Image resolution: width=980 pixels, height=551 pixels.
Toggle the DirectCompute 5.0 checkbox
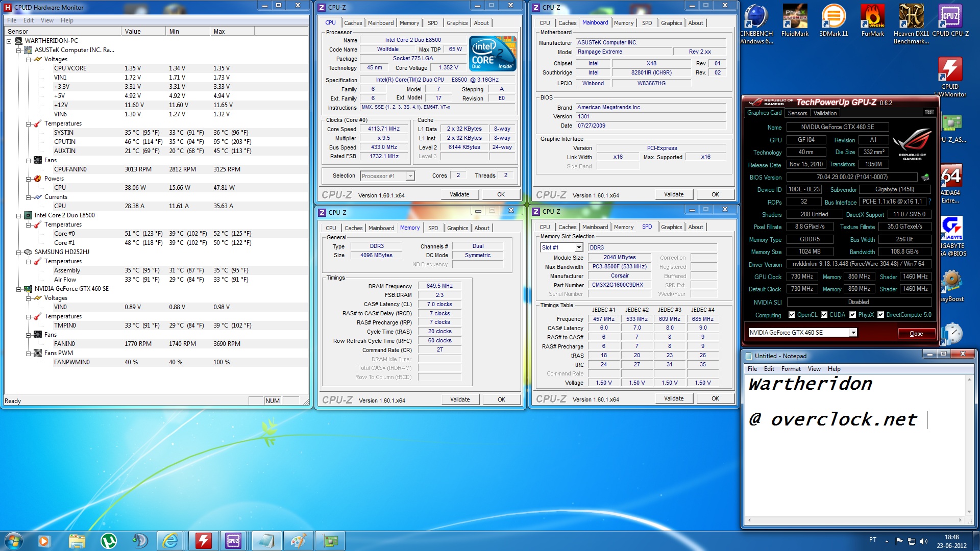[880, 315]
